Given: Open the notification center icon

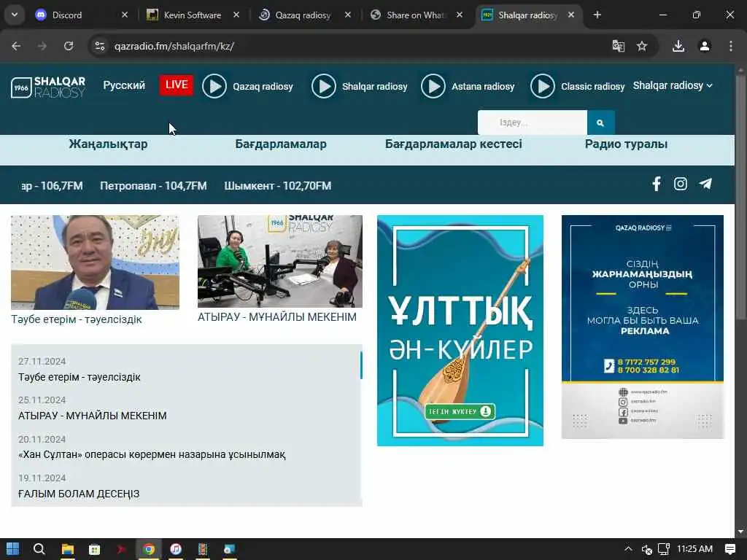Looking at the screenshot, I should point(729,549).
